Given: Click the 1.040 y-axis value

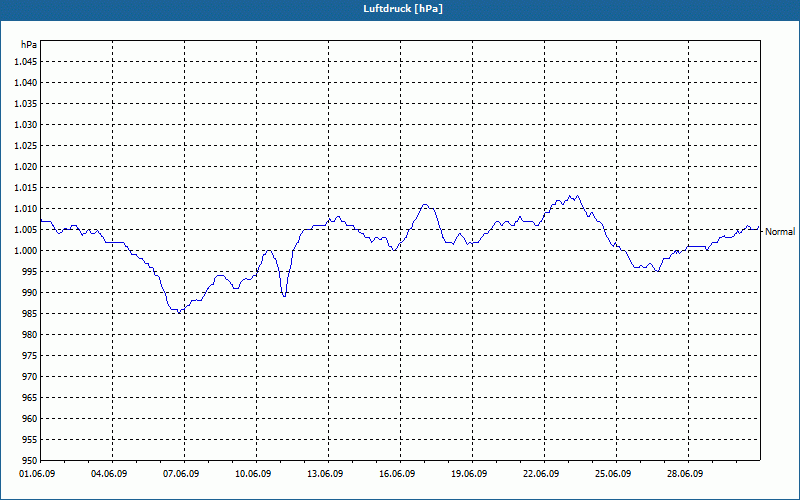Looking at the screenshot, I should click(x=27, y=83).
